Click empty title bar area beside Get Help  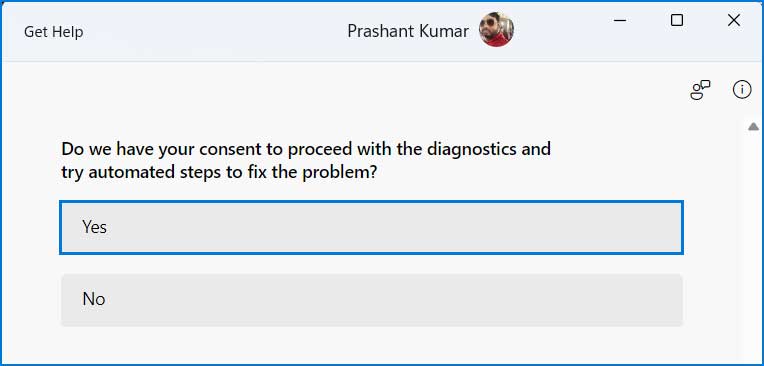214,32
